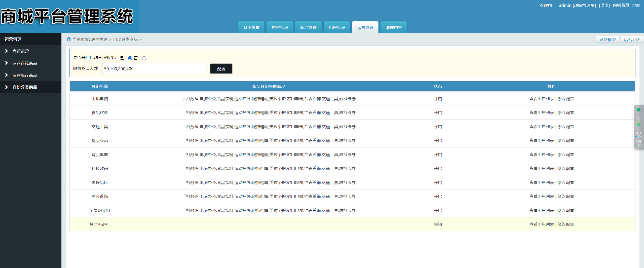
Task: Click the home icon in the breadcrumb
Action: 69,39
